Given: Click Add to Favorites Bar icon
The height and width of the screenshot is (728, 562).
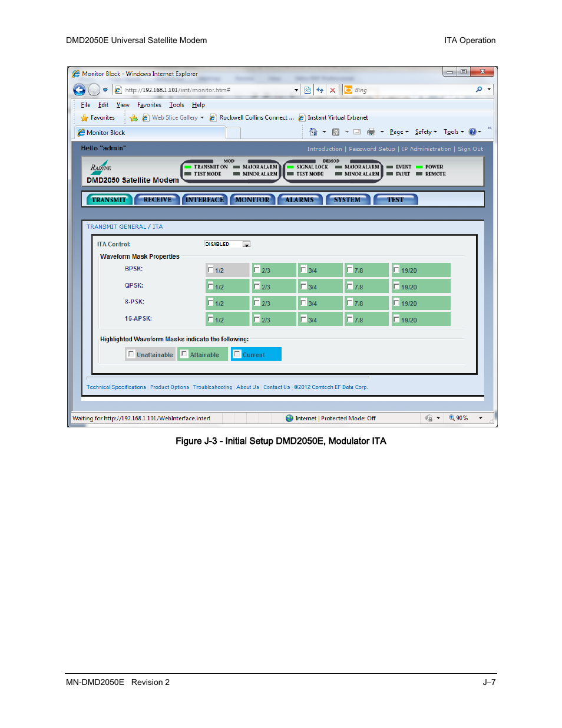Looking at the screenshot, I should tap(134, 118).
